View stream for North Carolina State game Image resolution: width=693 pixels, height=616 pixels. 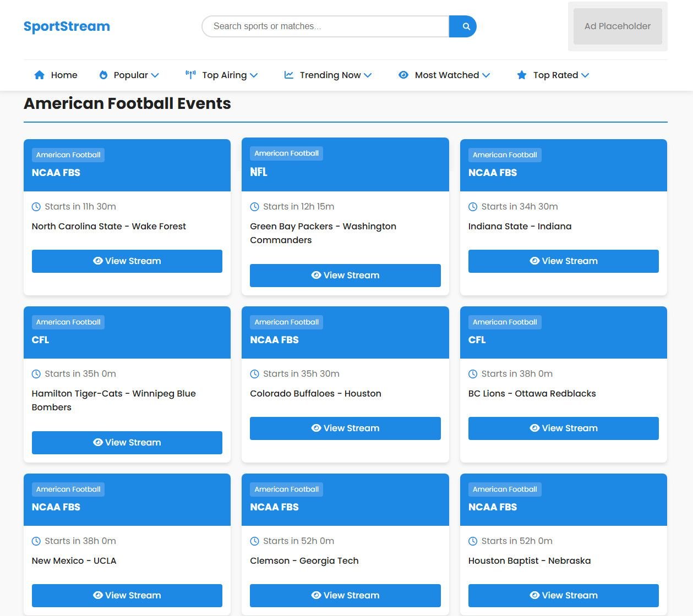point(127,261)
